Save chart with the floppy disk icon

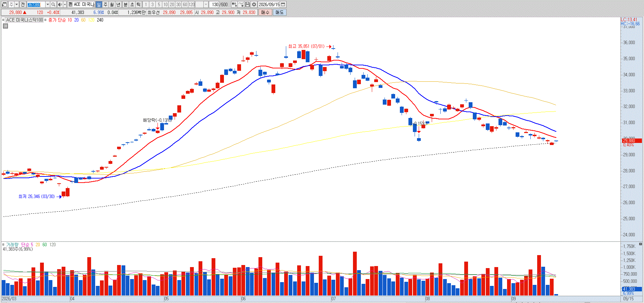pos(248,4)
